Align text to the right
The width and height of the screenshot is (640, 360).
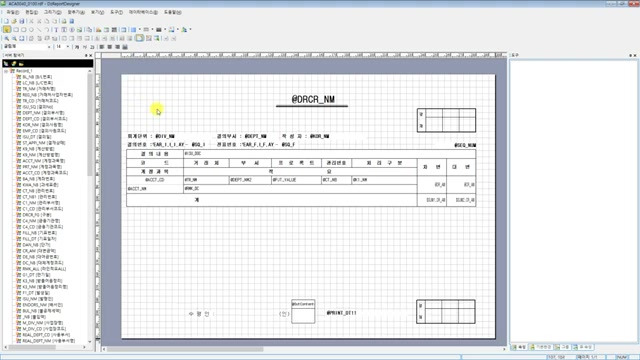click(117, 47)
